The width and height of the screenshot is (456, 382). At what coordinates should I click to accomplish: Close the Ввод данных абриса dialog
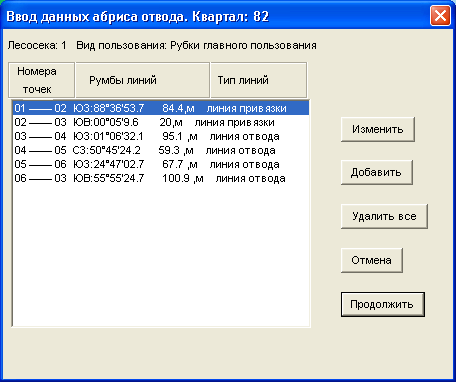440,16
